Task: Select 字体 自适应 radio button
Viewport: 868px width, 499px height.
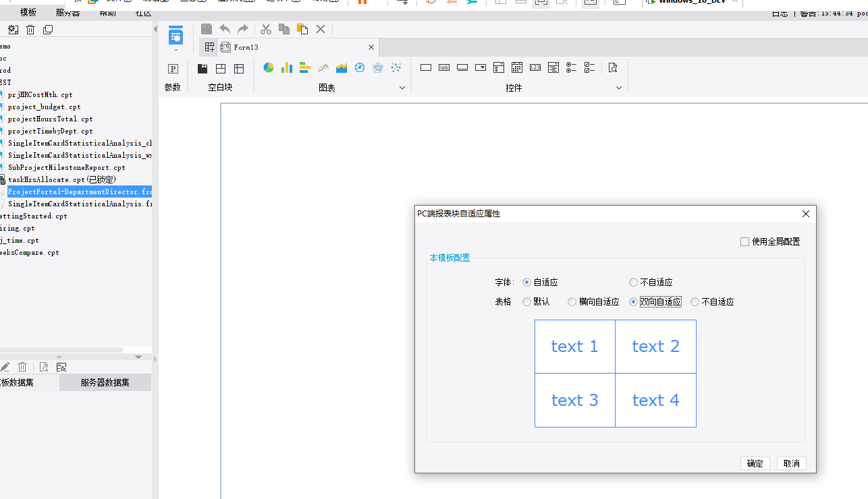Action: 526,283
